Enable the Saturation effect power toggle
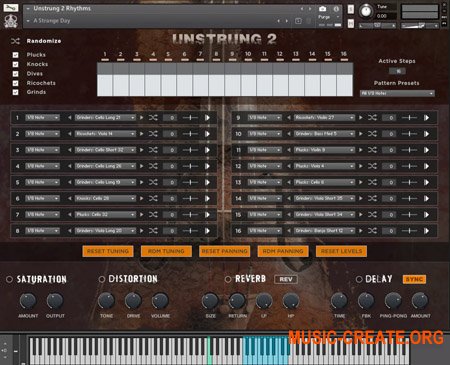This screenshot has height=365, width=450. coord(9,279)
